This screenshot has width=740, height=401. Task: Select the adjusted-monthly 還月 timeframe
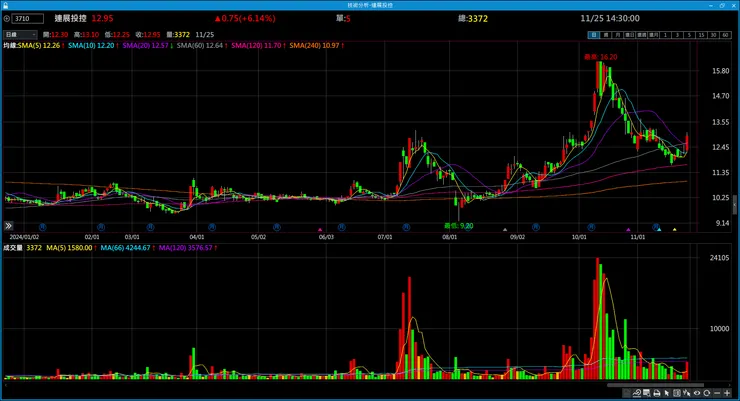click(x=654, y=35)
